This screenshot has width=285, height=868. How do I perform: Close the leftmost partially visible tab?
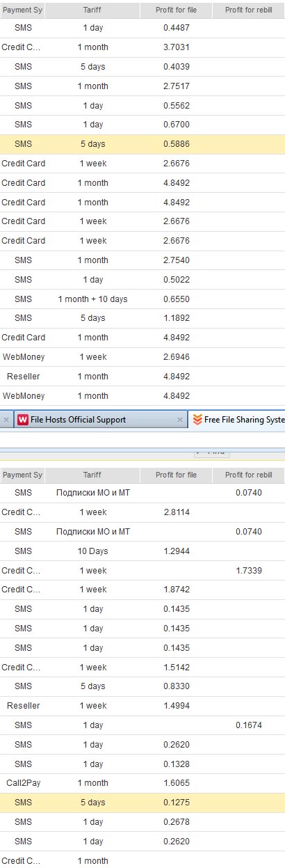click(6, 420)
